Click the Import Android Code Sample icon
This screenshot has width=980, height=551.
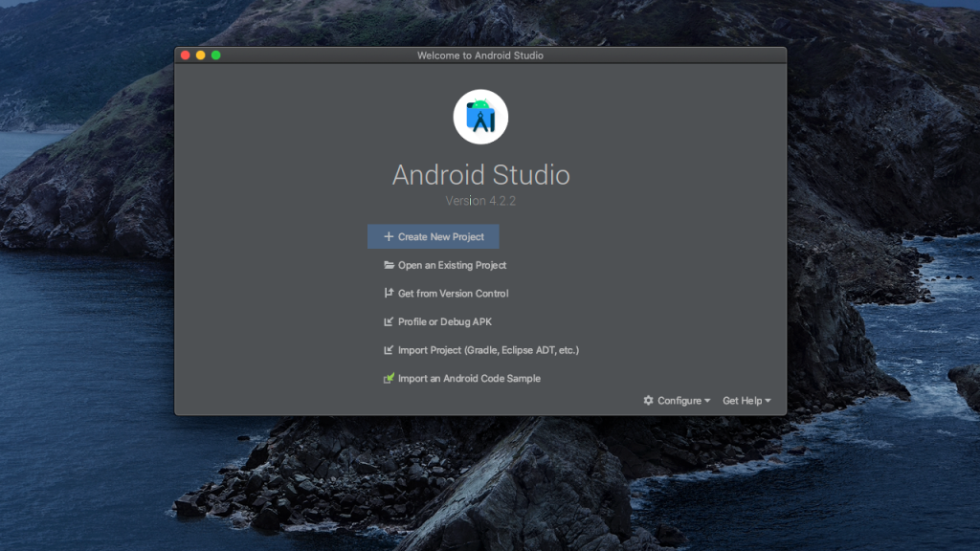click(389, 378)
